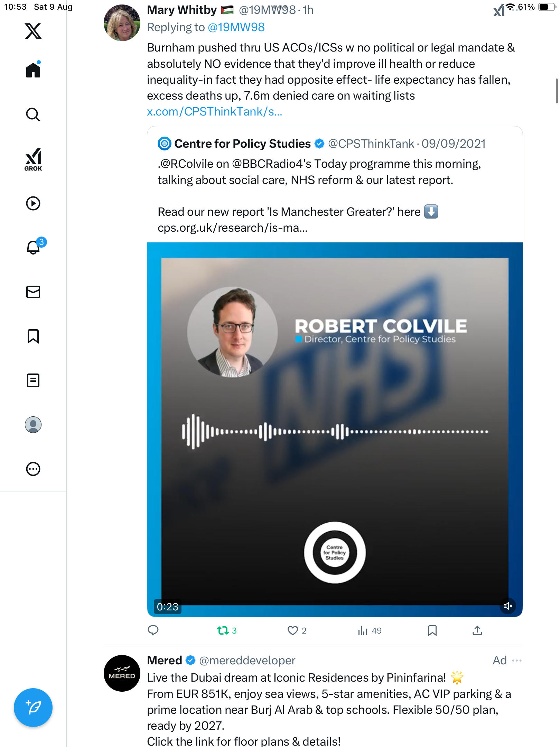Expand the More options circle menu
Image resolution: width=560 pixels, height=747 pixels.
[33, 469]
